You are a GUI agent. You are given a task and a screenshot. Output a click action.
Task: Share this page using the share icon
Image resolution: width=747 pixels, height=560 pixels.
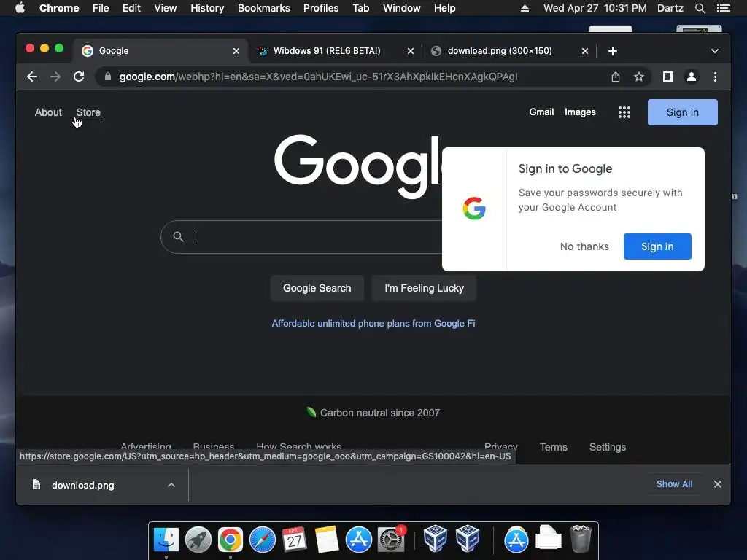(x=616, y=77)
